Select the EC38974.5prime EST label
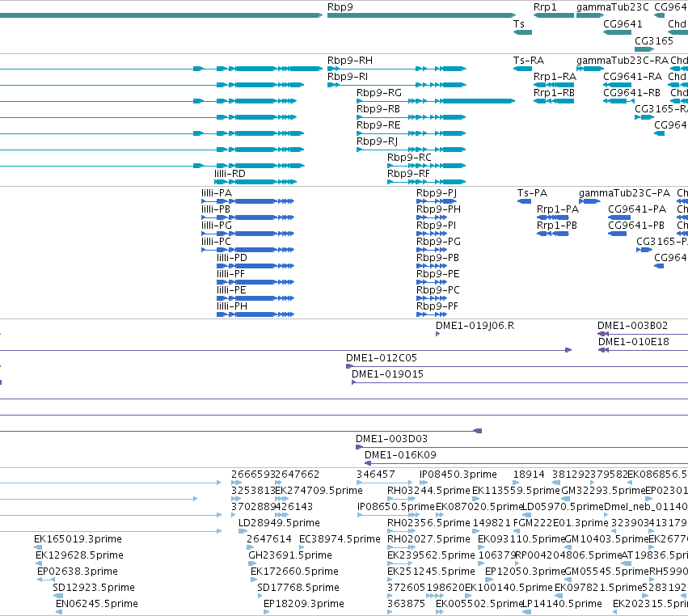 coord(340,539)
